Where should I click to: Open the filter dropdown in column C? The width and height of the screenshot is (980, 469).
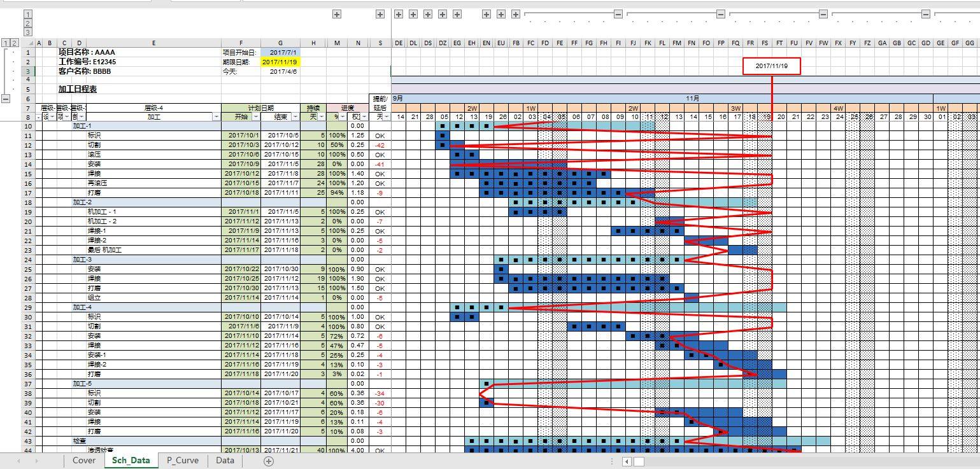(67, 117)
